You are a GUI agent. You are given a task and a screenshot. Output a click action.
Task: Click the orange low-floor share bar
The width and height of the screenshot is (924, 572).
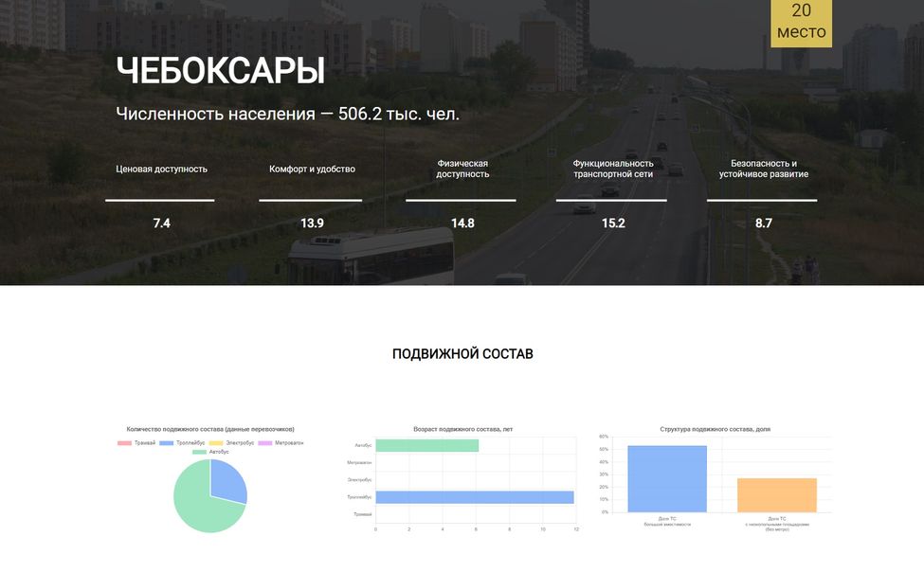click(776, 495)
